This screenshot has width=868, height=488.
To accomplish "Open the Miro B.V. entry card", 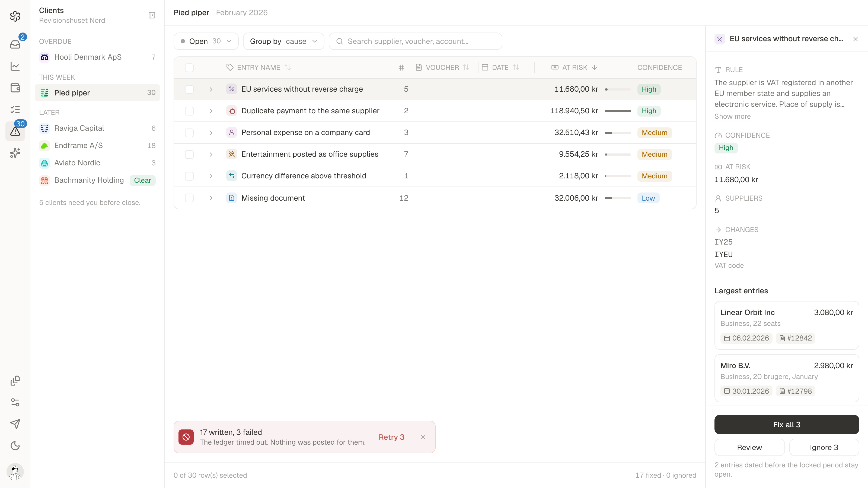I will 786,378.
